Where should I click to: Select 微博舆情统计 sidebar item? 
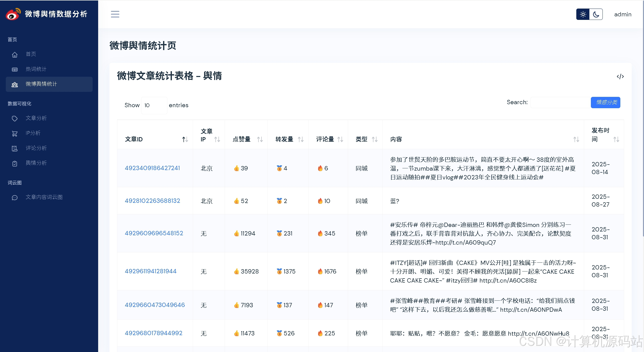click(x=41, y=84)
